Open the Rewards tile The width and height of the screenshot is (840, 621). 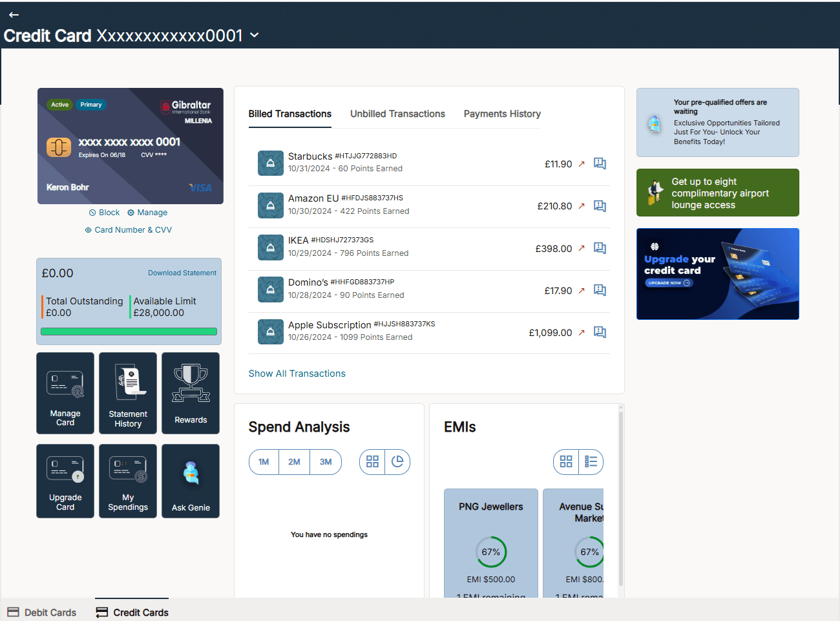191,393
